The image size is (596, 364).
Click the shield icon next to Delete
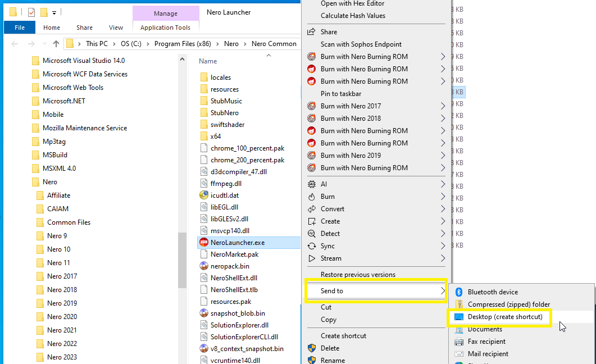point(311,348)
